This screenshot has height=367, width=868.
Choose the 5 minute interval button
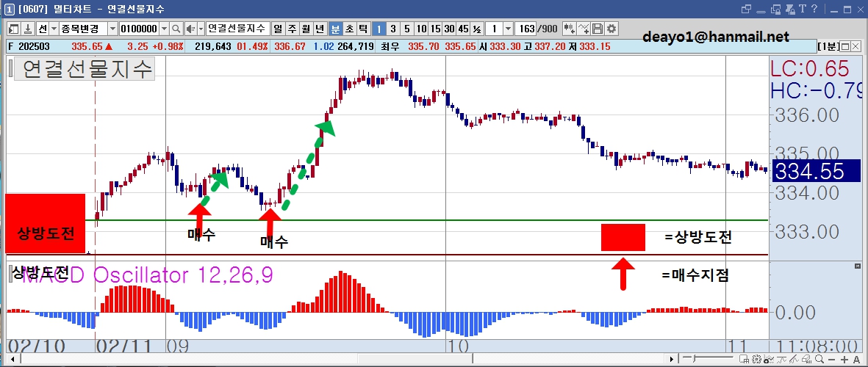point(407,29)
